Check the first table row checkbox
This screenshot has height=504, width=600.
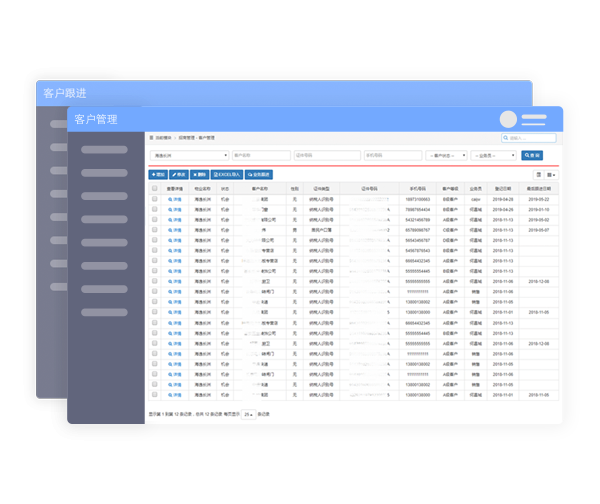(x=154, y=199)
